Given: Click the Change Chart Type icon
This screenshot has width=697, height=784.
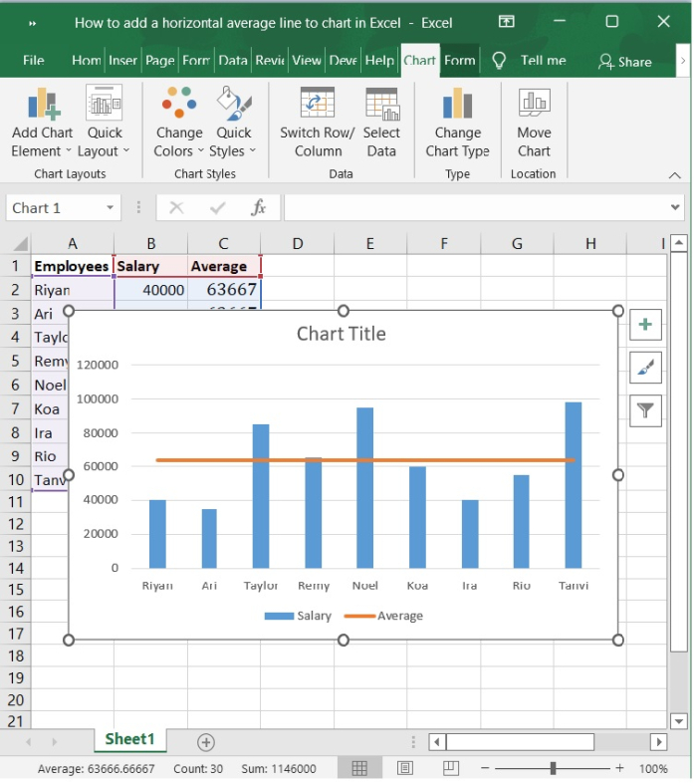Looking at the screenshot, I should [457, 105].
